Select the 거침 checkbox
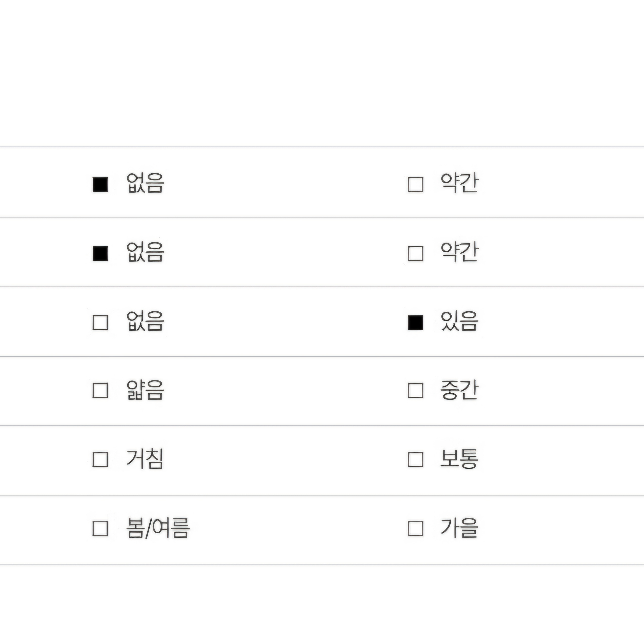This screenshot has width=644, height=644. click(x=100, y=459)
